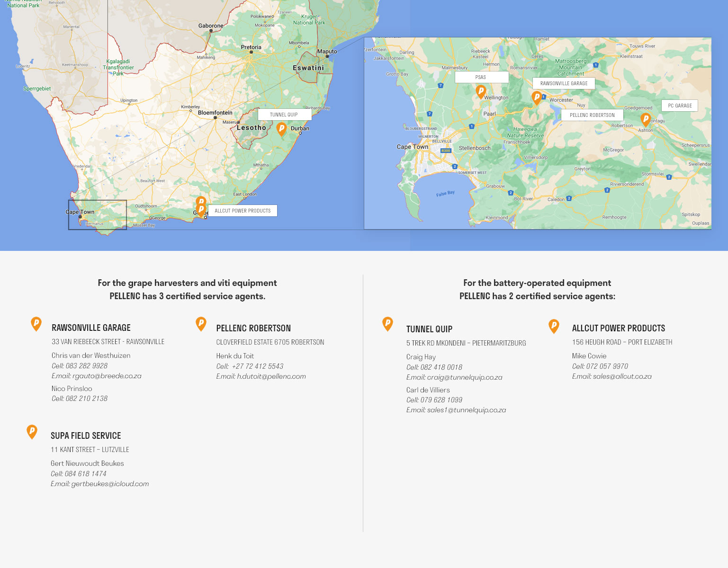Click the pin icon beside Allcut Power Products heading

point(554,327)
